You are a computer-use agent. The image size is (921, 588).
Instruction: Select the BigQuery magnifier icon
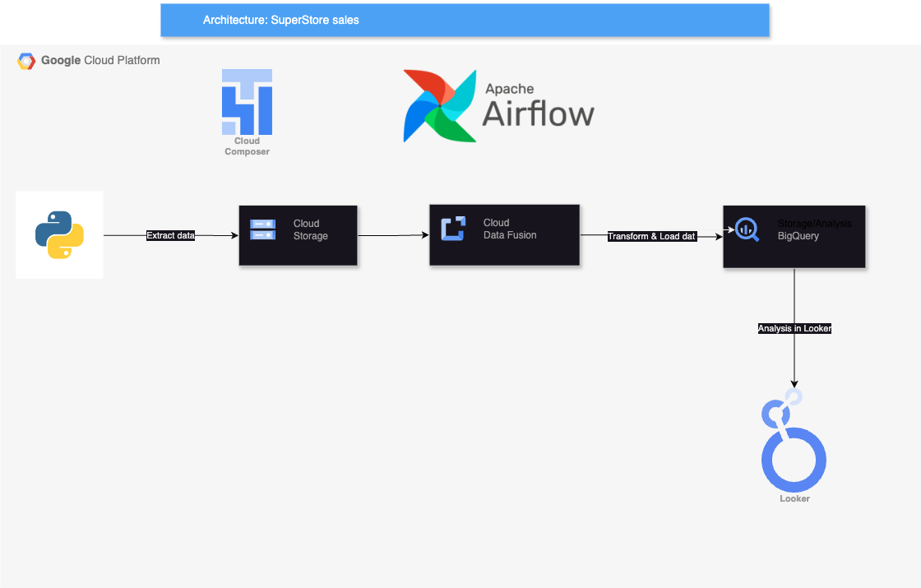point(747,230)
